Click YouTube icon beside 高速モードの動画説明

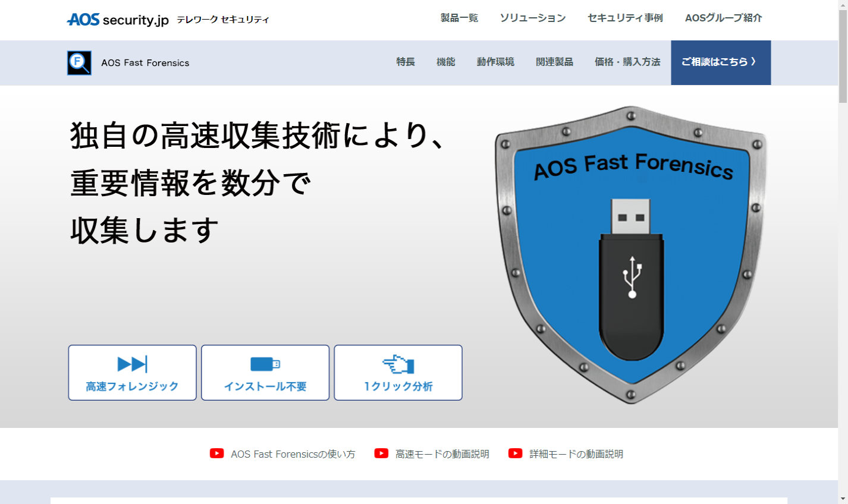[x=381, y=453]
